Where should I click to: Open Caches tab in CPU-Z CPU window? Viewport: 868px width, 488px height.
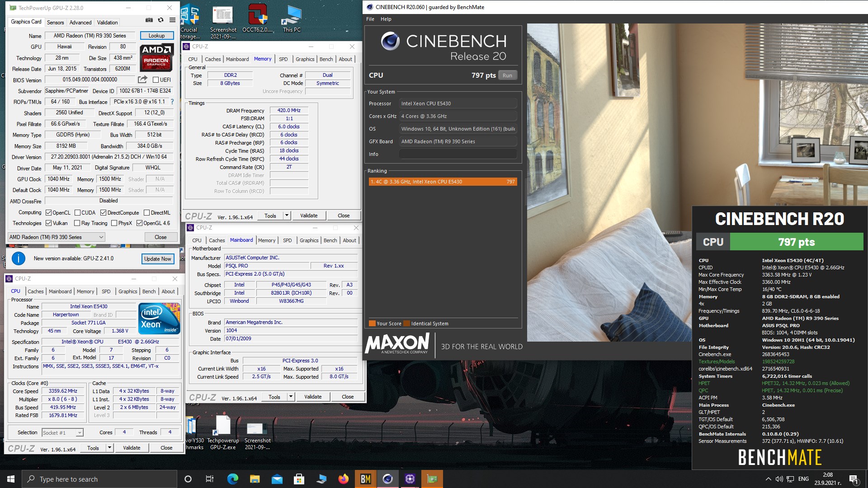tap(35, 291)
